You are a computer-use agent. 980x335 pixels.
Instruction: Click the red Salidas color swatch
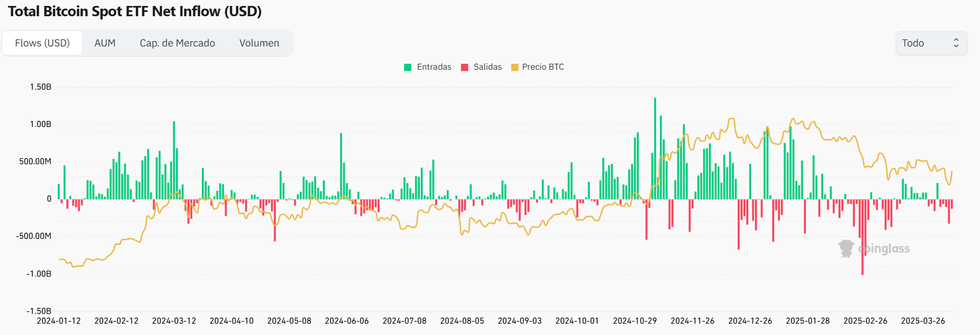[465, 68]
